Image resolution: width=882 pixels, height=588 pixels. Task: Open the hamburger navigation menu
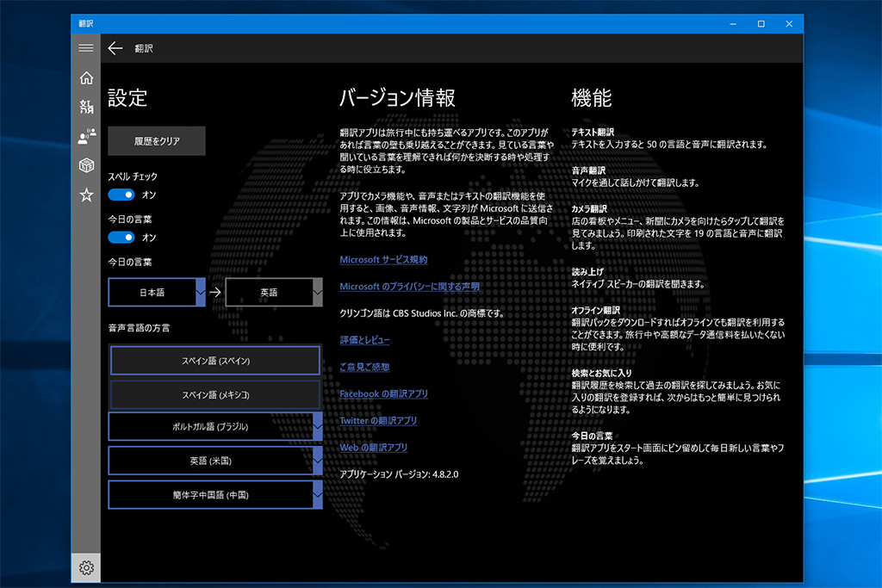(x=86, y=48)
